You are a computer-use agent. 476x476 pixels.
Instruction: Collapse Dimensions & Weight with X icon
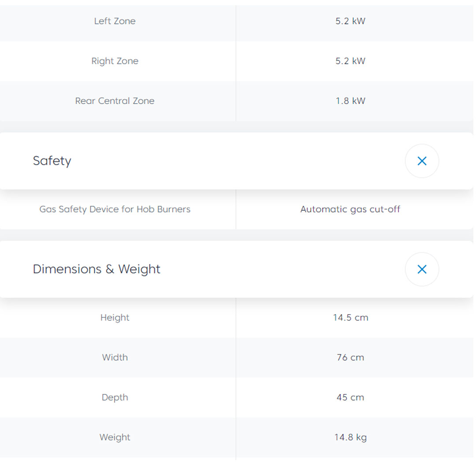(422, 269)
